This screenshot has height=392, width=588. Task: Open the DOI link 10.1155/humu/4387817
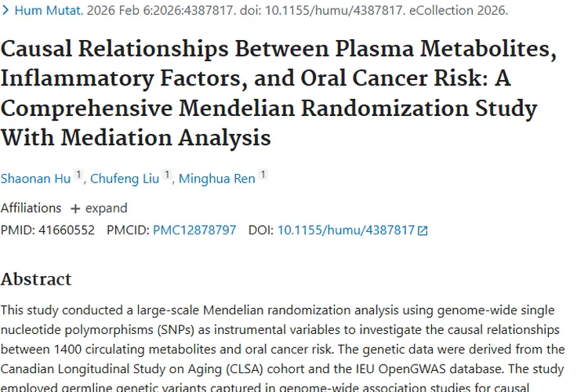346,230
